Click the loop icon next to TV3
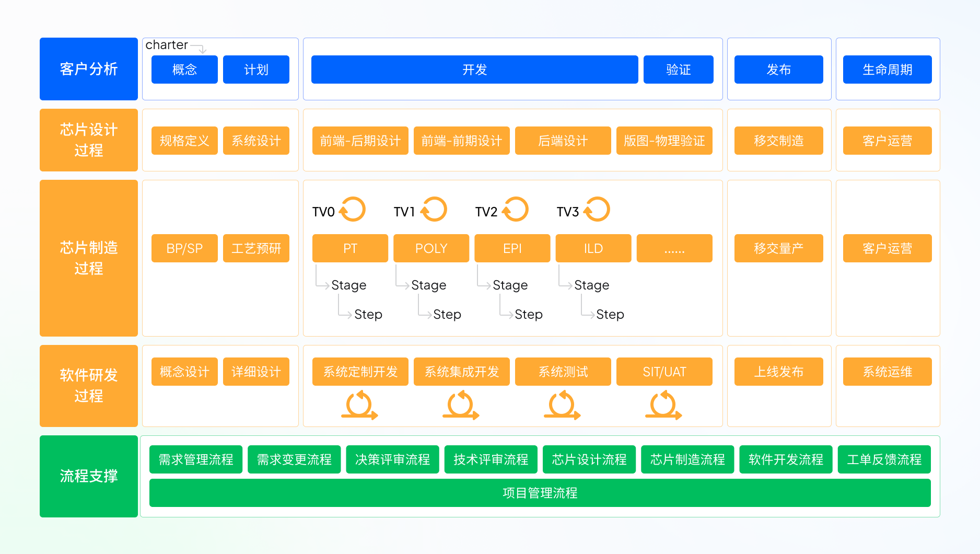The height and width of the screenshot is (554, 980). click(597, 210)
